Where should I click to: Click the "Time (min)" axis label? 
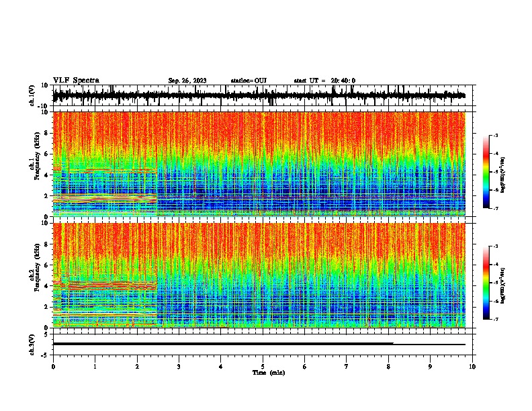pos(269,373)
